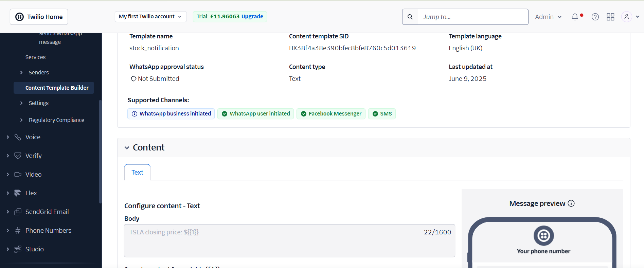Click the 22/1600 character counter
This screenshot has height=268, width=644.
click(437, 232)
